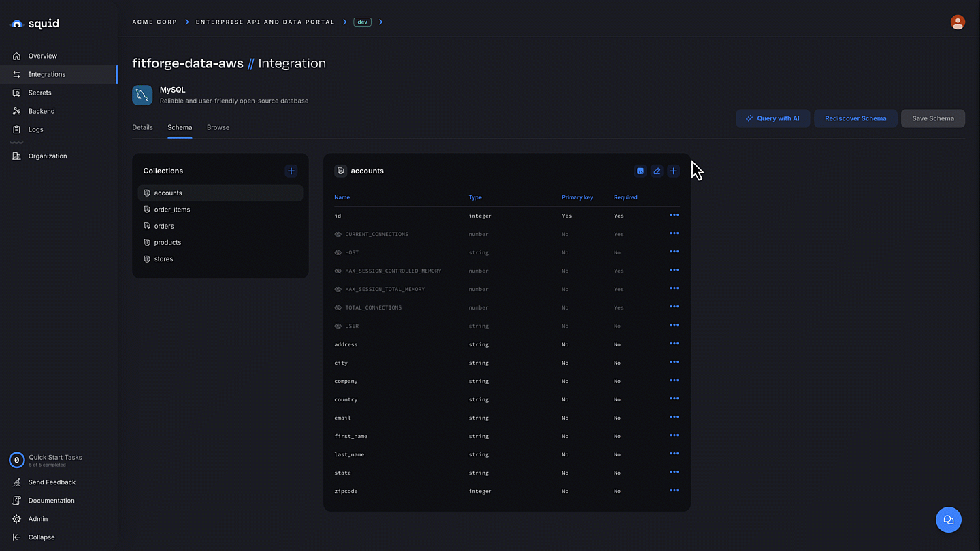Open options menu for email field
The image size is (980, 551).
coord(674,417)
